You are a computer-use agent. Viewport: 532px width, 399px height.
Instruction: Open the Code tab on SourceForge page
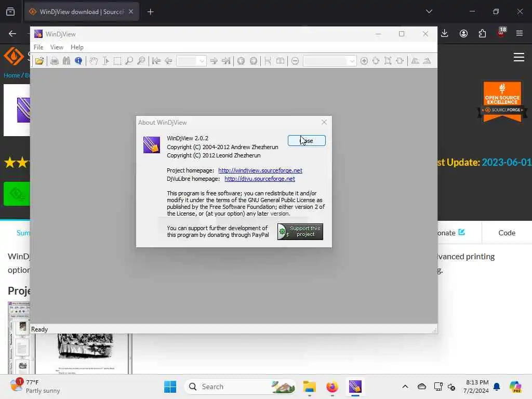[x=507, y=233]
